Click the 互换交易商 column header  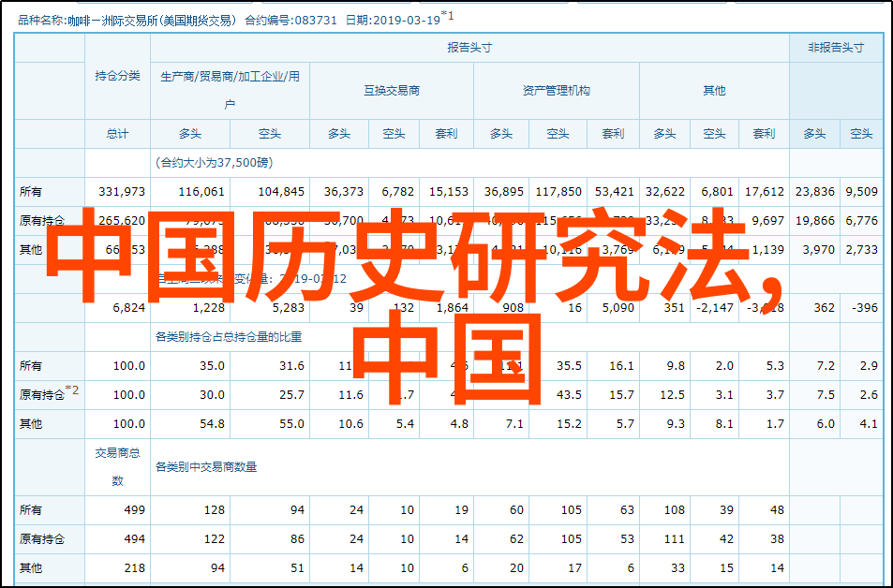click(392, 91)
